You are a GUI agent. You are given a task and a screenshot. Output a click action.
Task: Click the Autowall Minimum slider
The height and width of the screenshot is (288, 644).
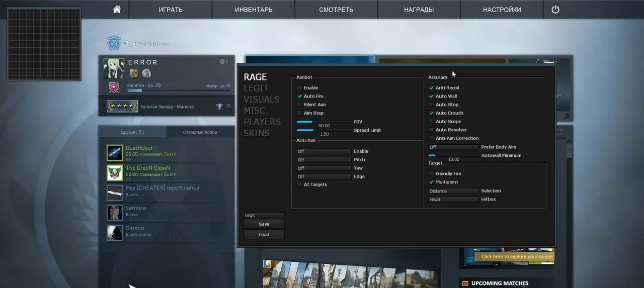453,155
